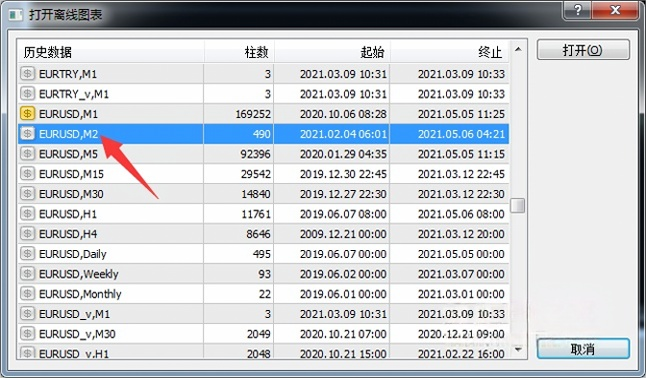Click the help question mark button
Image resolution: width=646 pixels, height=378 pixels.
click(578, 10)
